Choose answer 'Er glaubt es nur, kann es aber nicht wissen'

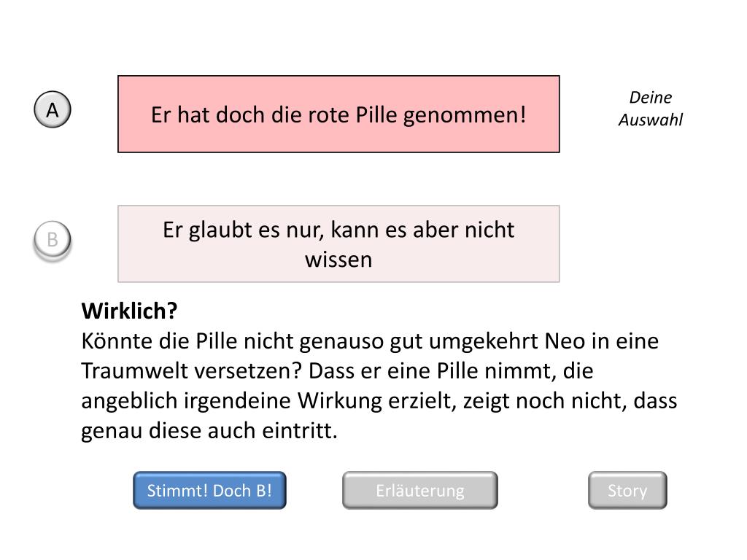338,244
